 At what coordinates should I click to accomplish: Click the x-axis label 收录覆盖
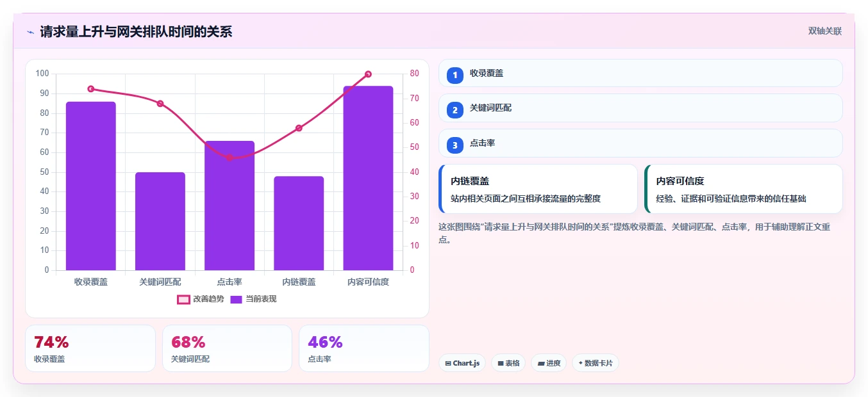[91, 282]
